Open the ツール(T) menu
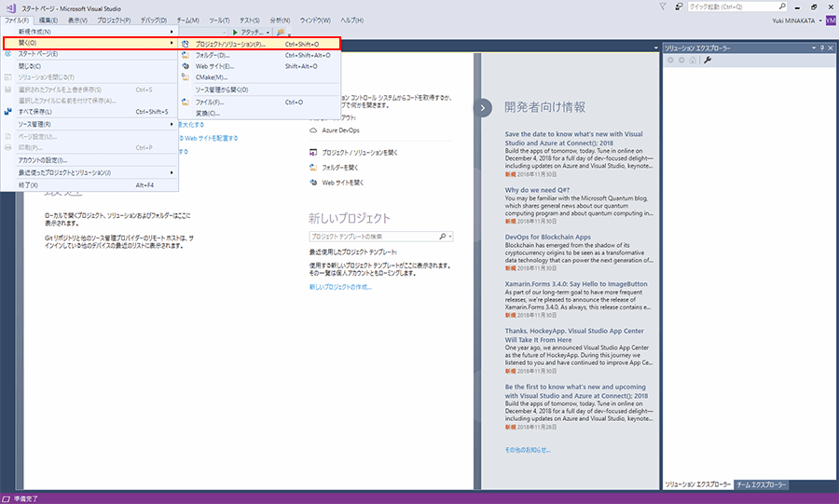839x504 pixels. pos(219,20)
